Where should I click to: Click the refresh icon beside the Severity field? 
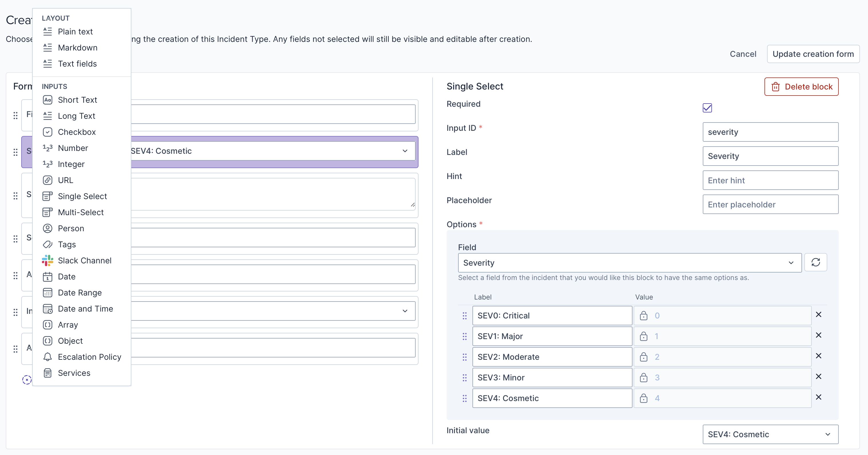tap(815, 262)
